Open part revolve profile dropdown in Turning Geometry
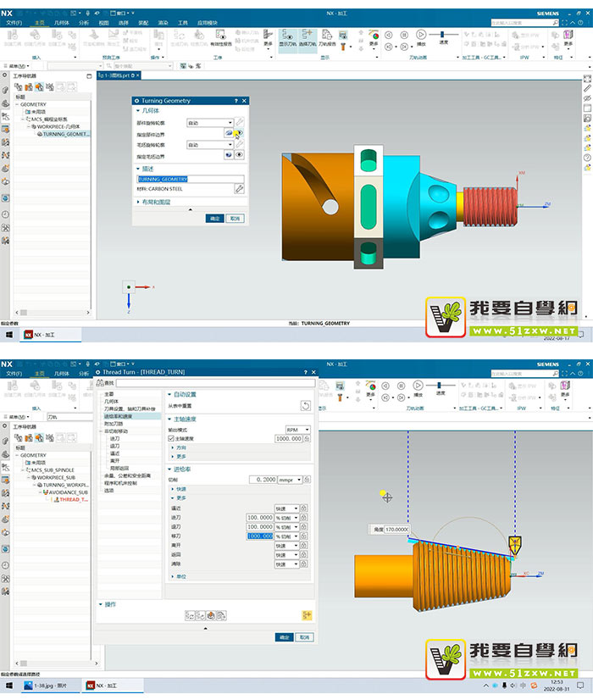Image resolution: width=593 pixels, height=700 pixels. coord(210,122)
